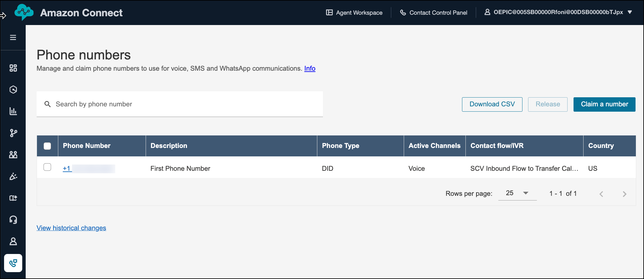Image resolution: width=644 pixels, height=279 pixels.
Task: Click the account user icon in header
Action: 487,12
